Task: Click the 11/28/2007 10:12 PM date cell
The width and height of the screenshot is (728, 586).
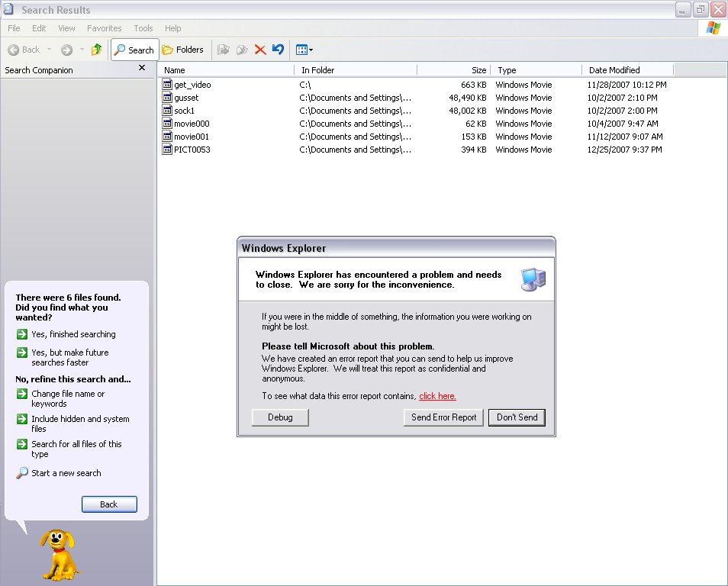Action: tap(627, 85)
